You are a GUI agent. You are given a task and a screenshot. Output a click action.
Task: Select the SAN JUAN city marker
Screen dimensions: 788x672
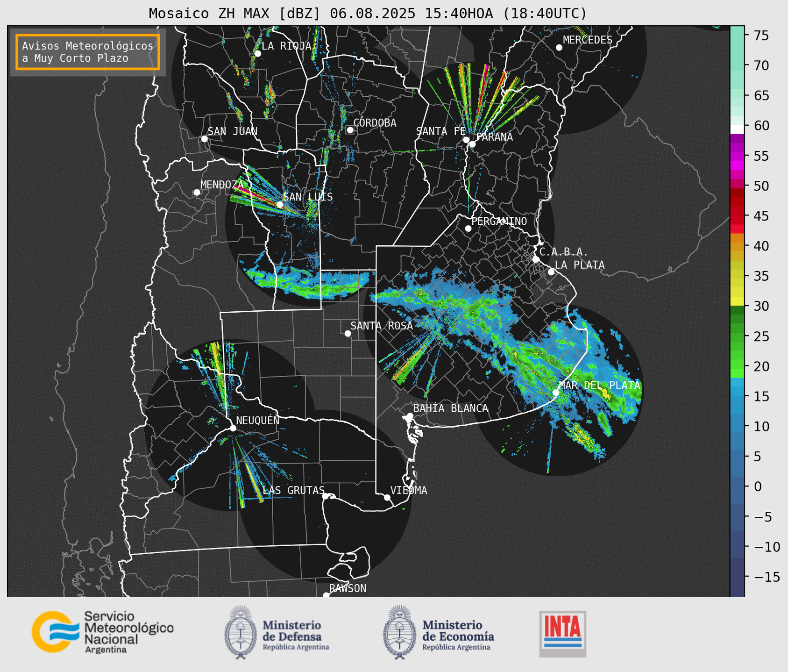coord(204,139)
